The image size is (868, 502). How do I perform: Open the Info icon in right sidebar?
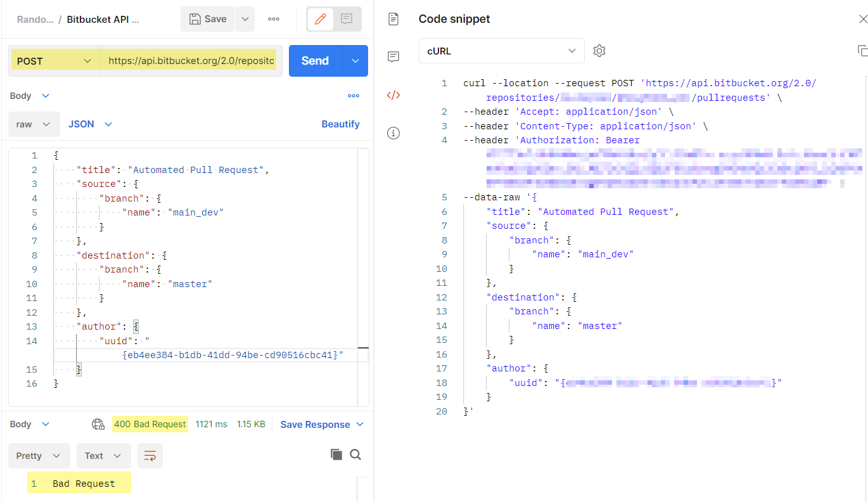click(393, 133)
